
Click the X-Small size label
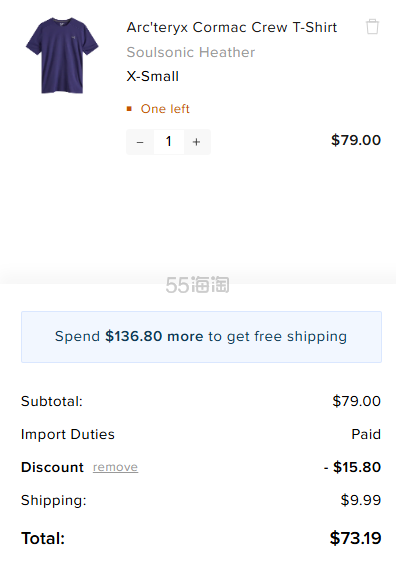click(152, 76)
